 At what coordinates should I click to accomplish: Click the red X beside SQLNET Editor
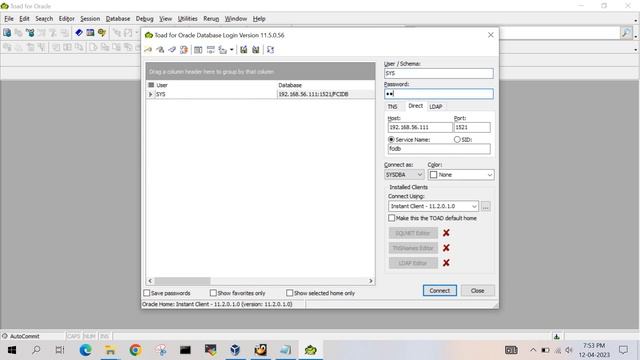tap(446, 233)
